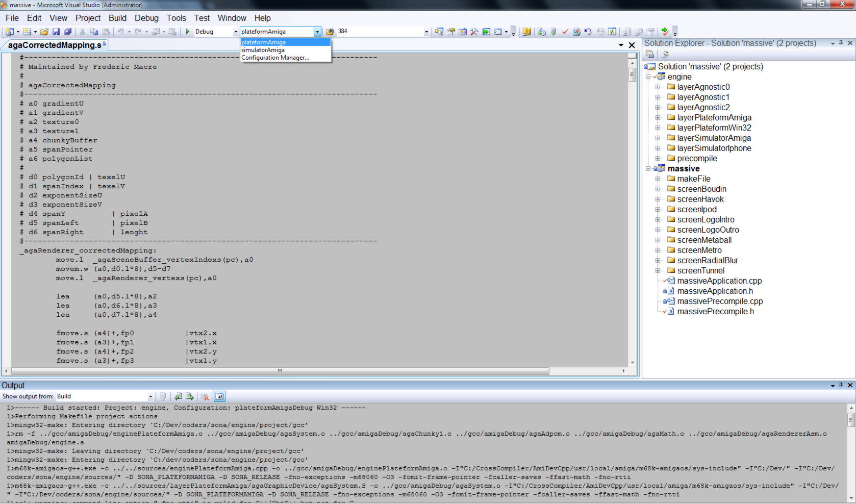This screenshot has width=856, height=504.
Task: Click the Save All icon
Action: pos(68,32)
